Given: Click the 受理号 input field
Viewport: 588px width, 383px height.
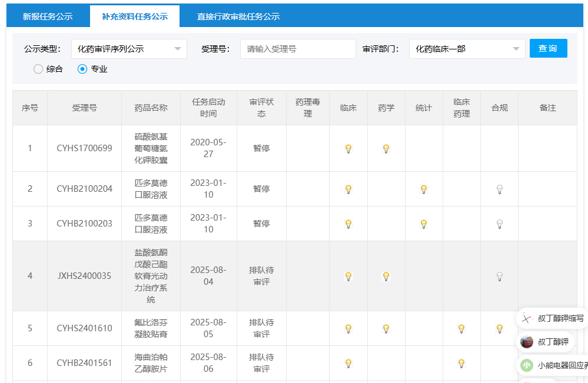Looking at the screenshot, I should 298,49.
